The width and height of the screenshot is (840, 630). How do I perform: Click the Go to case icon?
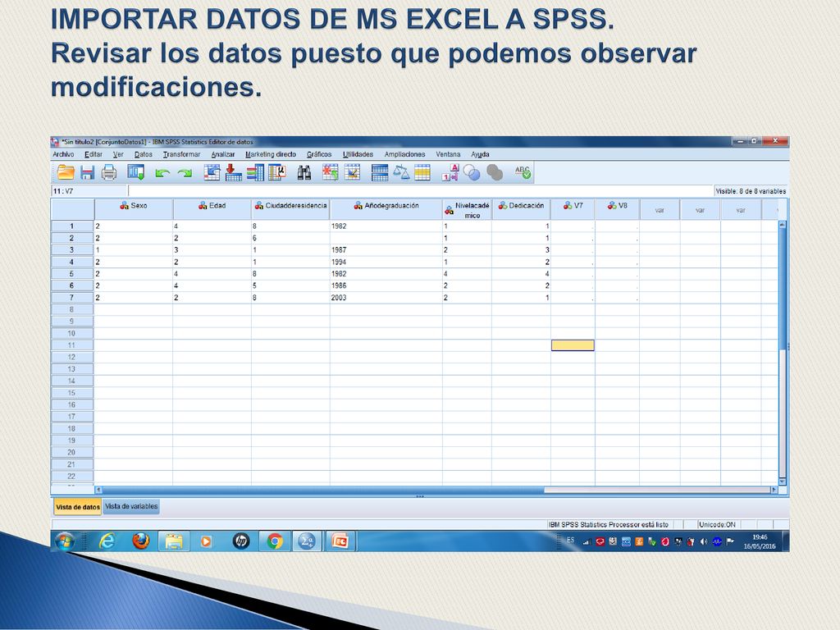pos(212,172)
